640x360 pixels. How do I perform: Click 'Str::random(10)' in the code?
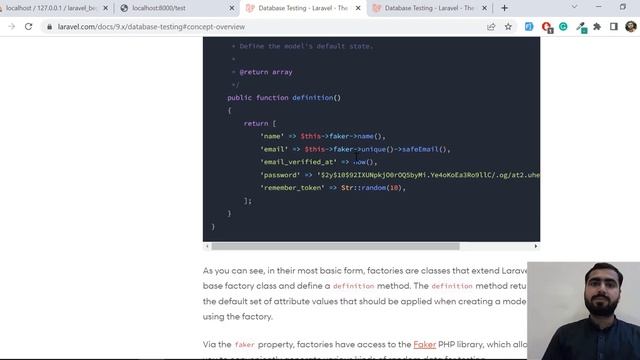[371, 188]
